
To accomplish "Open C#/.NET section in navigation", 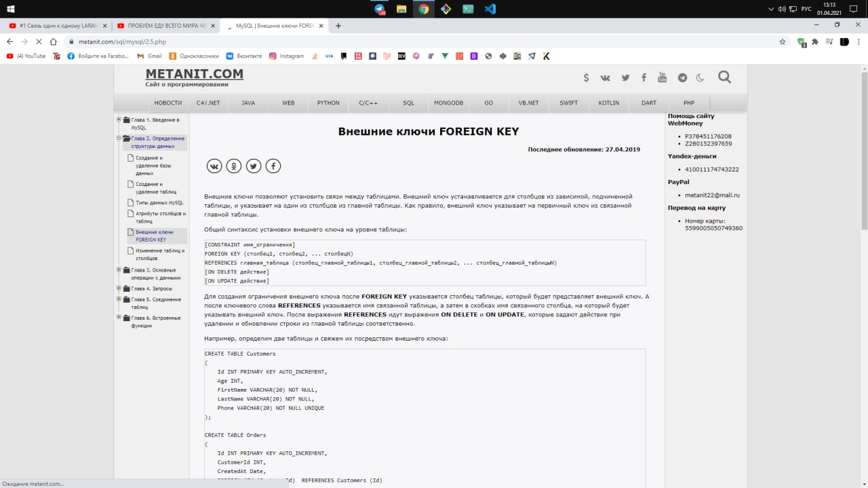I will [x=208, y=103].
